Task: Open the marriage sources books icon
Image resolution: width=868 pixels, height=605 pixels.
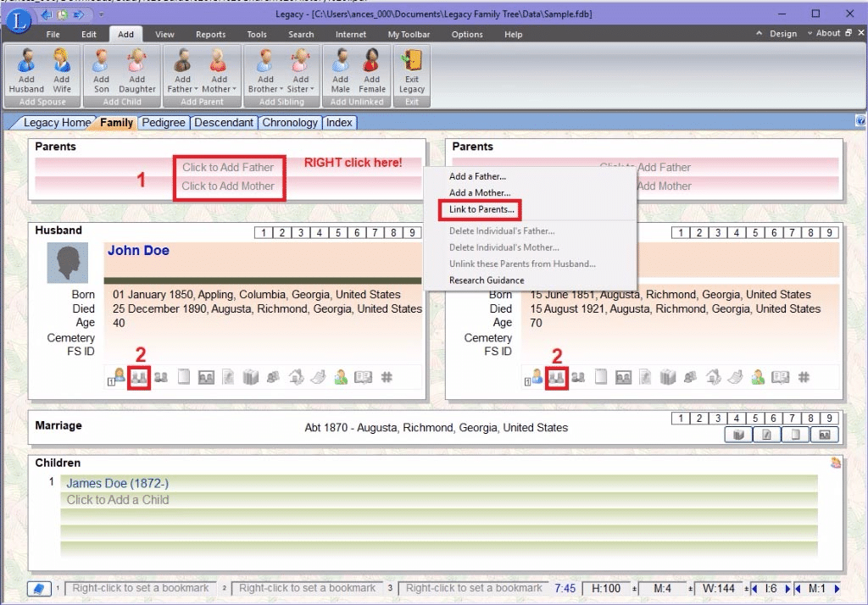Action: pyautogui.click(x=738, y=435)
